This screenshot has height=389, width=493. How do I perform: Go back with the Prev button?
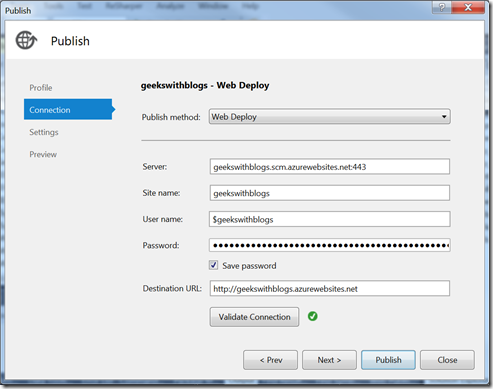tap(270, 360)
